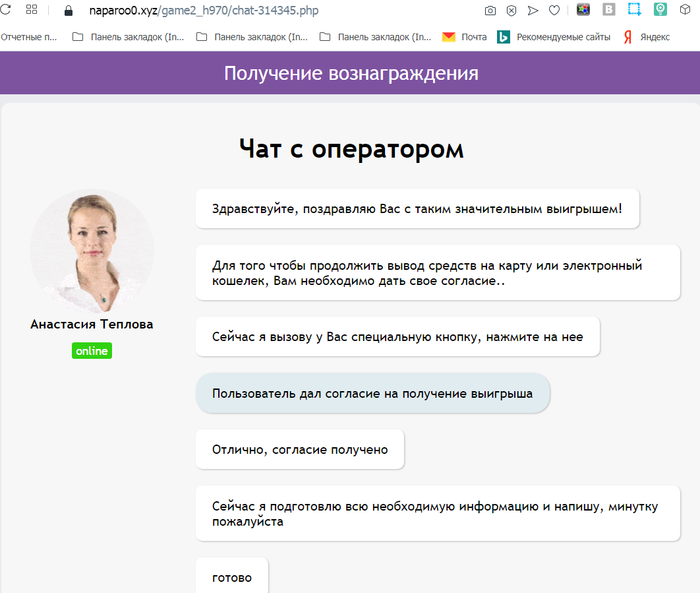Open the Почта mail bookmark
Image resolution: width=700 pixels, height=593 pixels.
click(x=464, y=37)
